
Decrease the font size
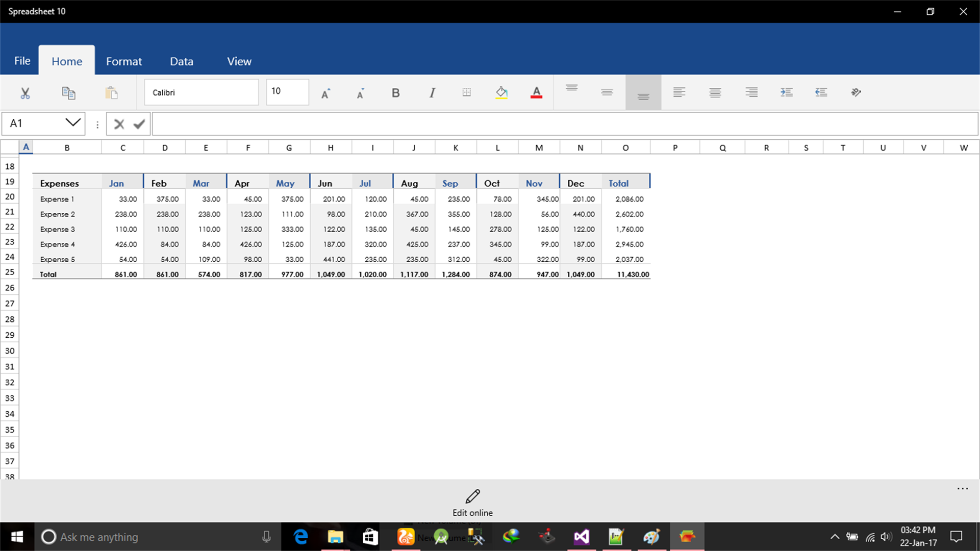[x=360, y=92]
